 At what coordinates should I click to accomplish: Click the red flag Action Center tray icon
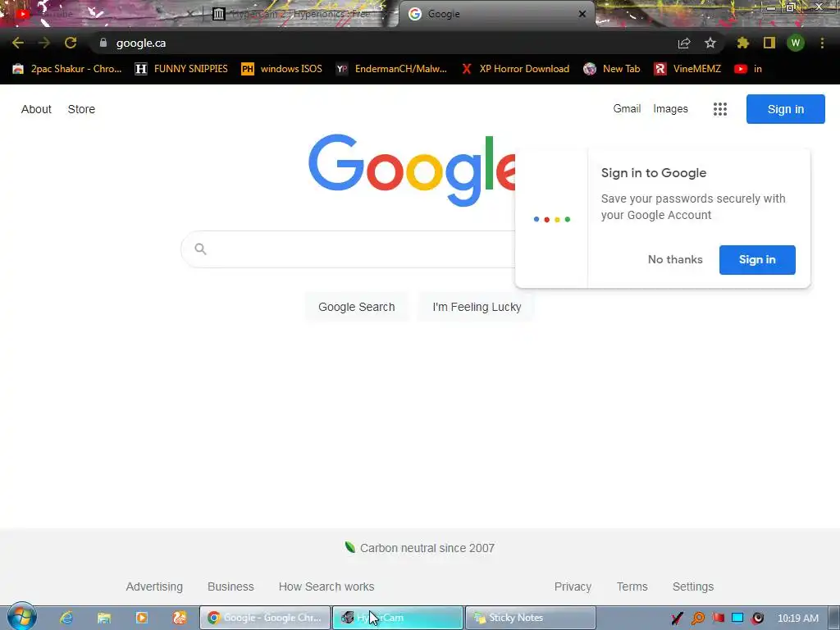[718, 619]
